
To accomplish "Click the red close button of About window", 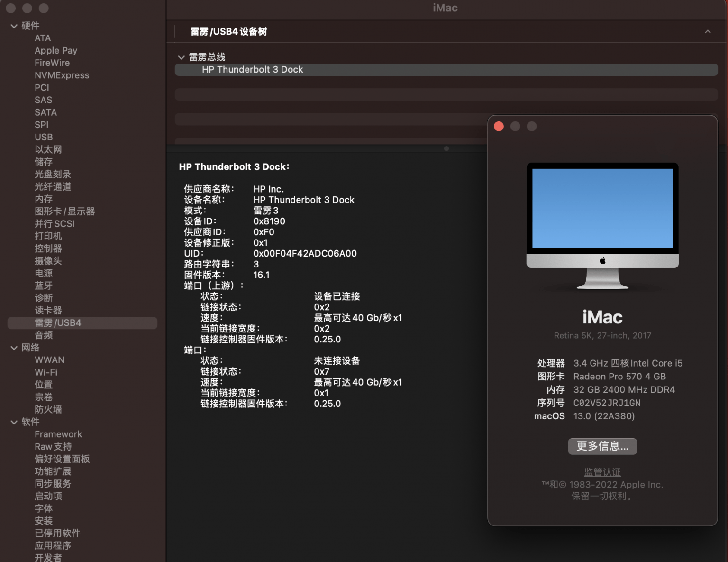I will 499,126.
